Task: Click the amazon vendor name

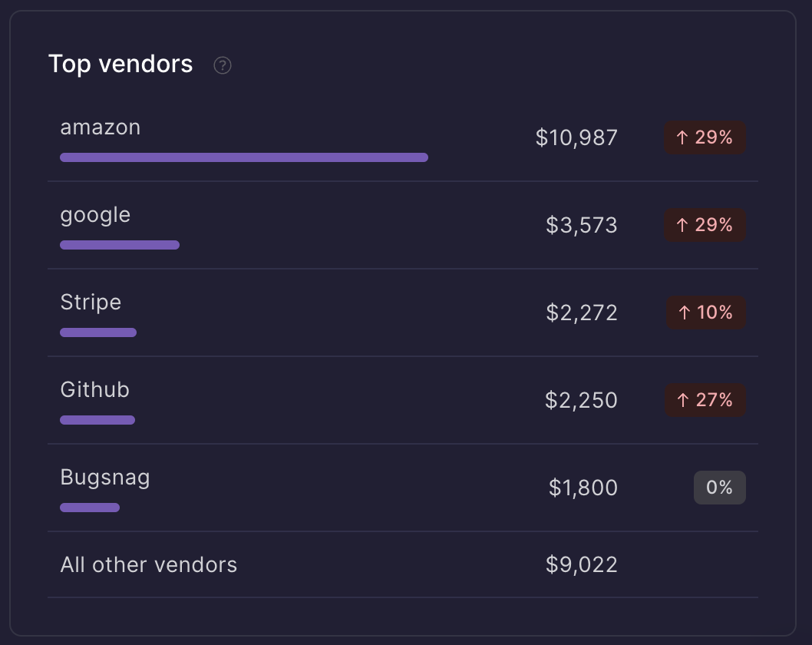Action: 101,127
